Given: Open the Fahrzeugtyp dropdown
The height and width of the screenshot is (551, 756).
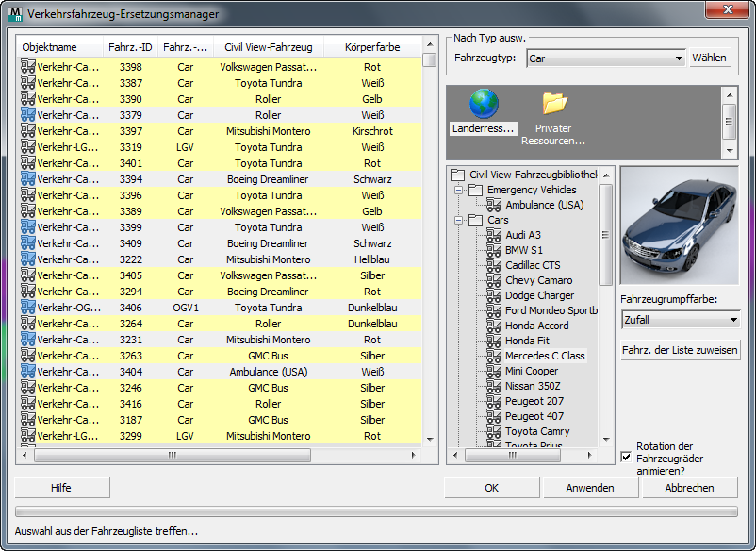Looking at the screenshot, I should pyautogui.click(x=605, y=58).
